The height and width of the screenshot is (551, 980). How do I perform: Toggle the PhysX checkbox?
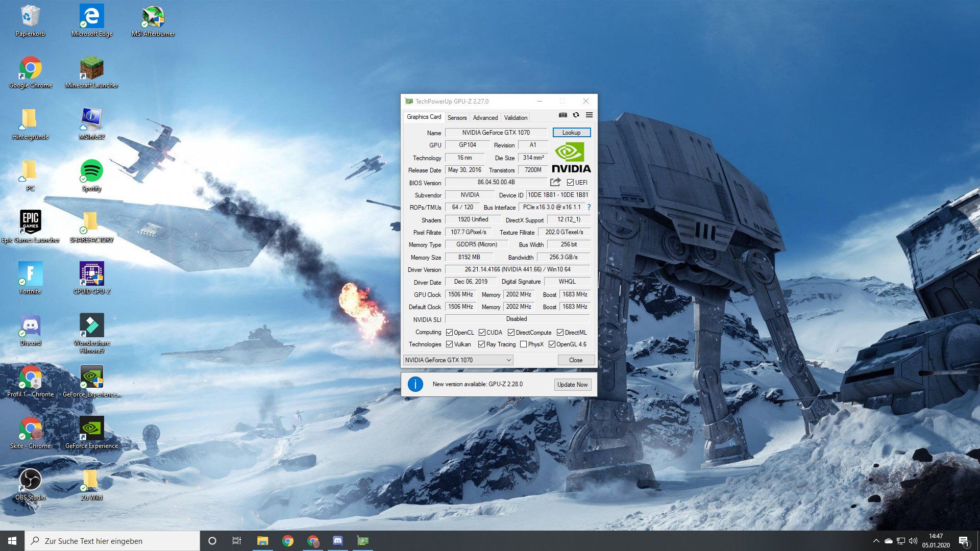(523, 344)
